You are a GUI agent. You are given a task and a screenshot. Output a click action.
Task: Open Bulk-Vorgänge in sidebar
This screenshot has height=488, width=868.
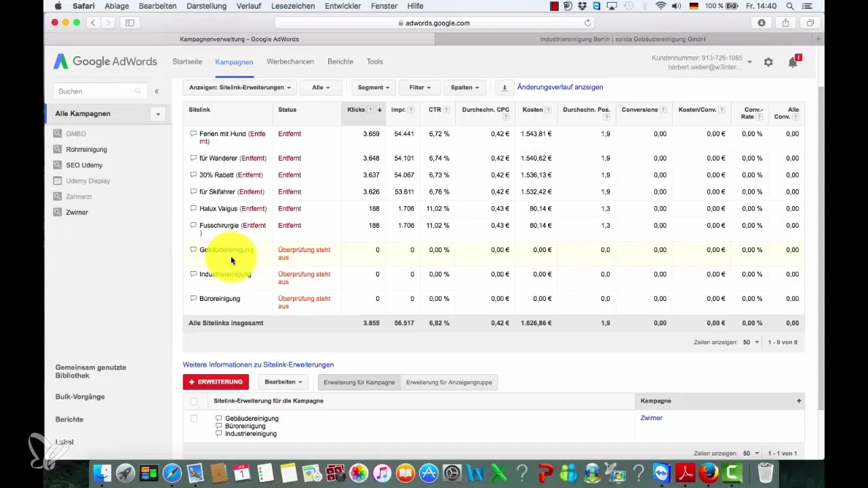pos(80,397)
